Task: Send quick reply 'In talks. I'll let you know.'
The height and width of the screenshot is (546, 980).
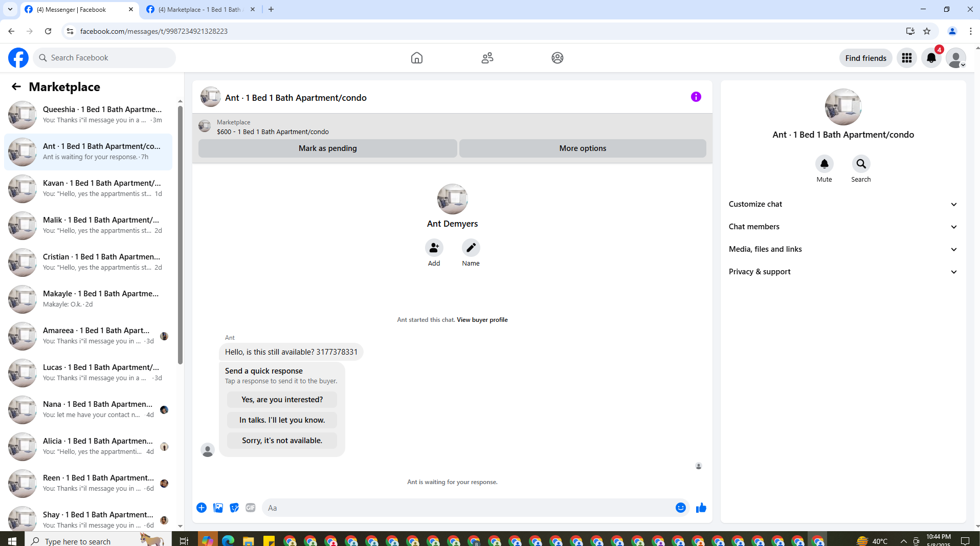Action: click(x=282, y=420)
